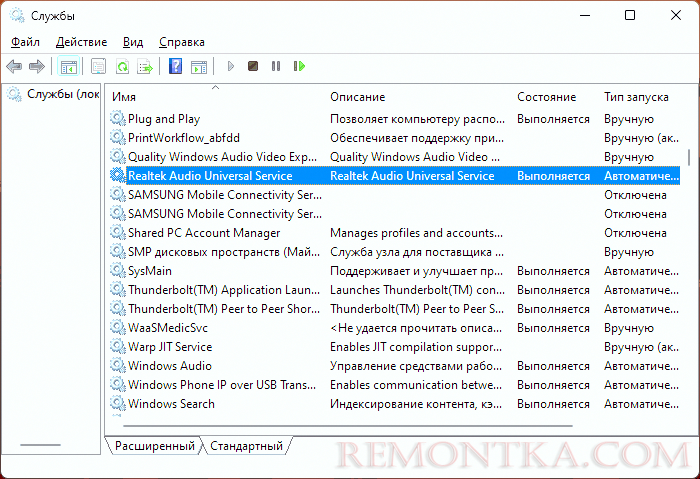Click the SysMain service gear icon
700x479 pixels.
coord(118,271)
